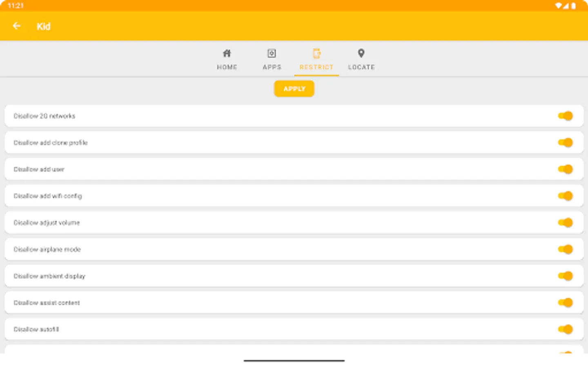Open the Locate pin icon

[x=361, y=53]
